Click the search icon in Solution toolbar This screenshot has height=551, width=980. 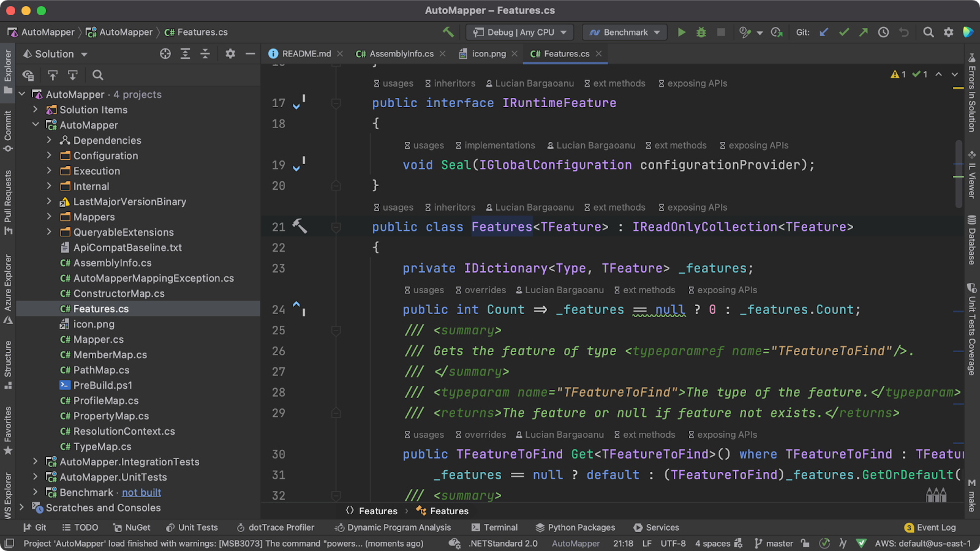coord(97,75)
